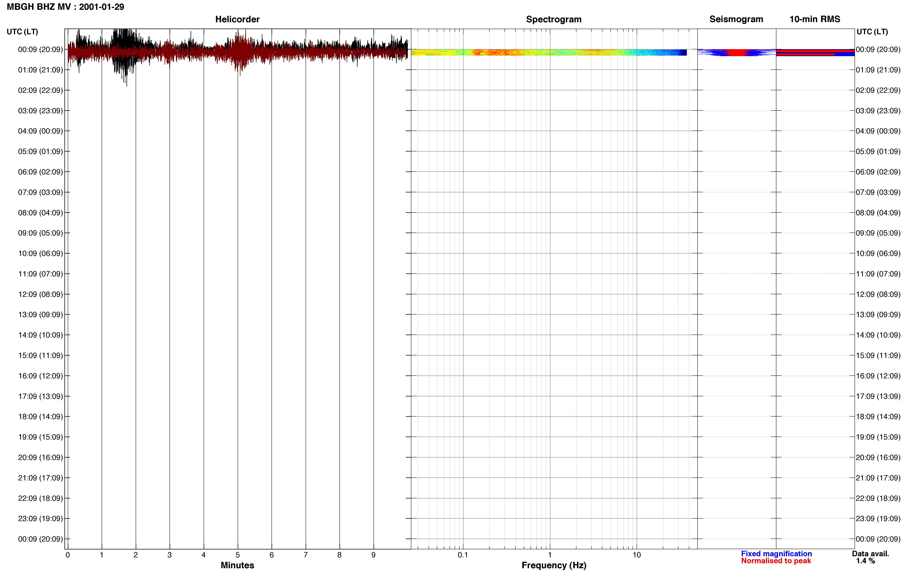The width and height of the screenshot is (924, 578).
Task: Select the red 'Normalised to peak' legend text
Action: pos(776,561)
